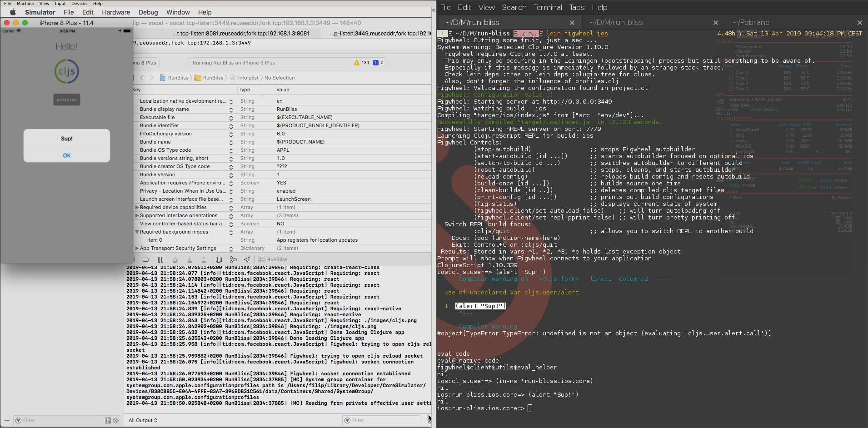Click the plus button at the navigator bottom
868x428 pixels.
[x=7, y=420]
